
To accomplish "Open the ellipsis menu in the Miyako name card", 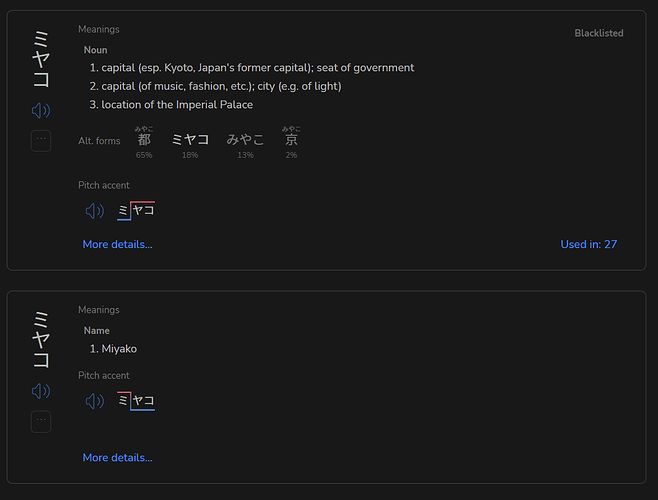I will coord(41,421).
